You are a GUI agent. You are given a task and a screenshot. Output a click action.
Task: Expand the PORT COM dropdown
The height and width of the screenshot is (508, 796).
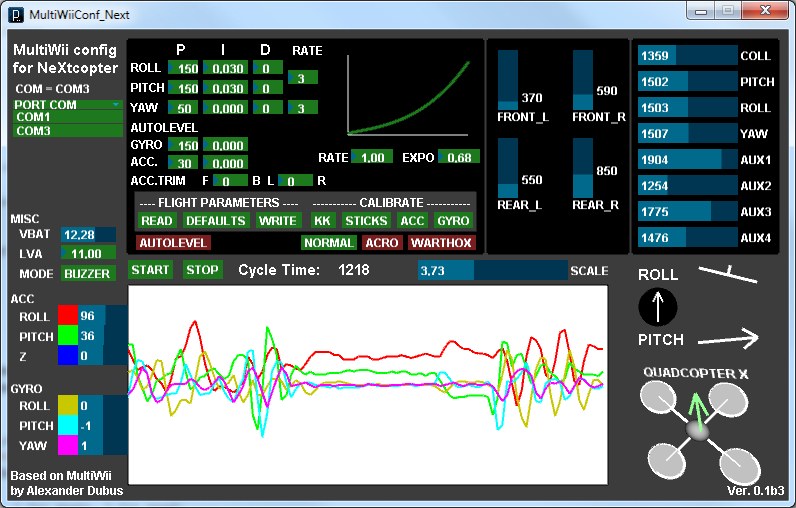68,105
